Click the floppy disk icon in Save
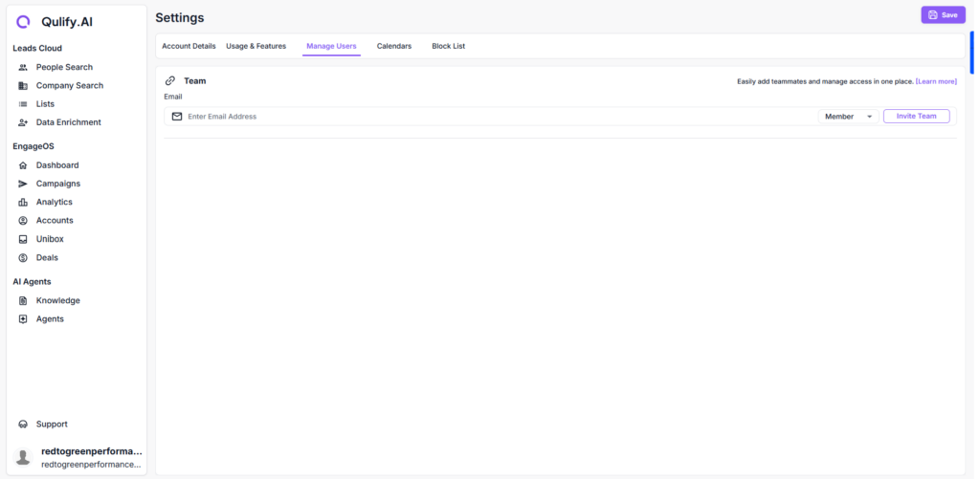Image resolution: width=980 pixels, height=479 pixels. click(933, 15)
